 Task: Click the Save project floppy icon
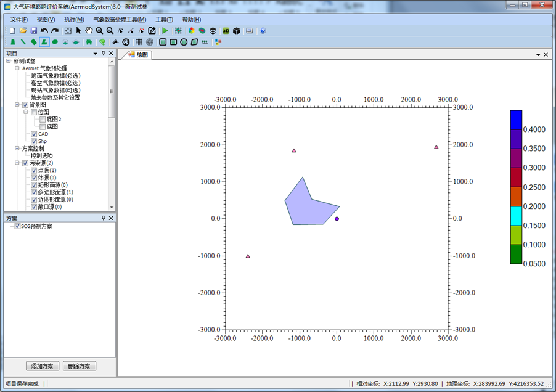(x=34, y=30)
